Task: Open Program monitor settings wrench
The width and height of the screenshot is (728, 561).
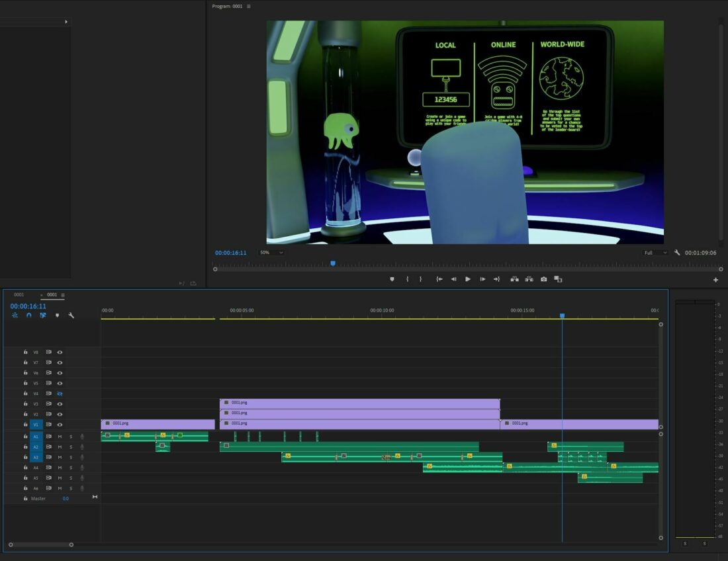Action: pos(677,253)
